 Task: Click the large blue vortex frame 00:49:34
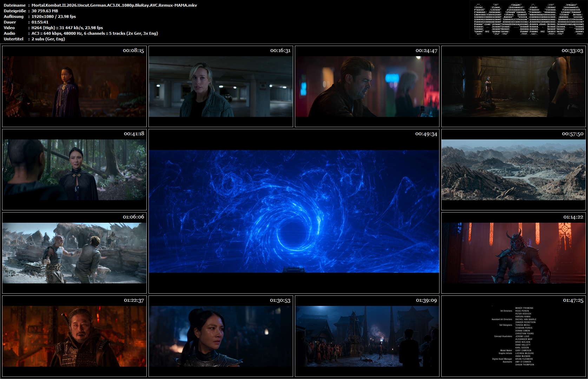pyautogui.click(x=294, y=211)
